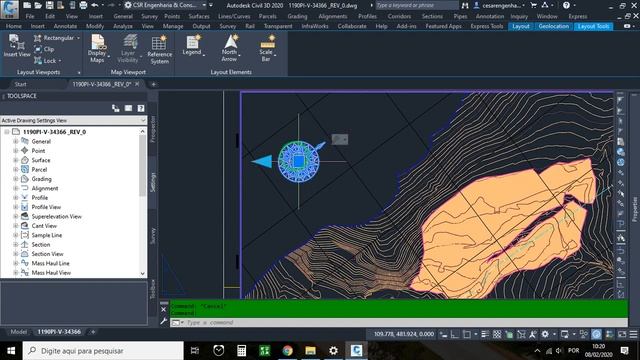Expand the Alignment settings node

(16, 188)
